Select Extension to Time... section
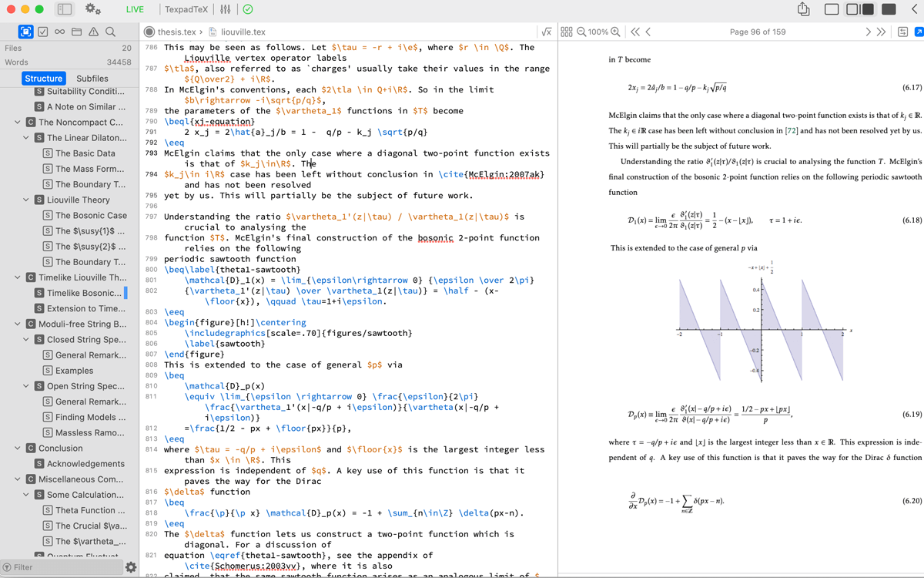The height and width of the screenshot is (578, 924). pos(79,308)
